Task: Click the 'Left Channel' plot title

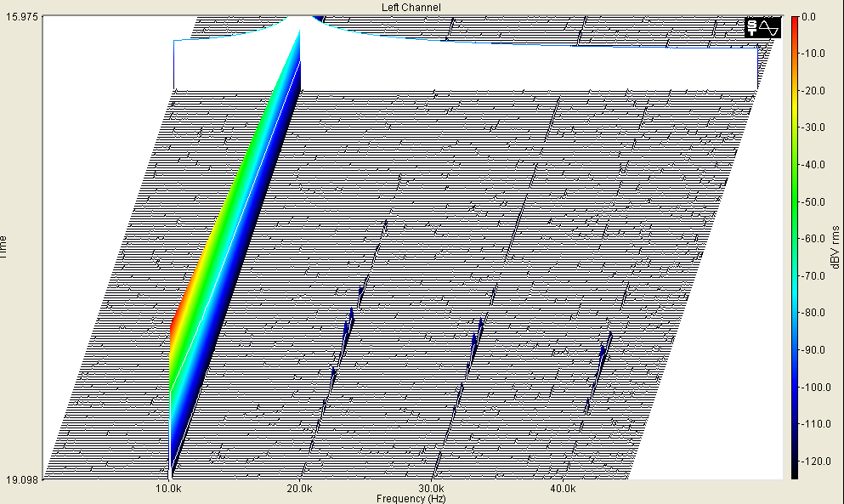Action: tap(411, 7)
